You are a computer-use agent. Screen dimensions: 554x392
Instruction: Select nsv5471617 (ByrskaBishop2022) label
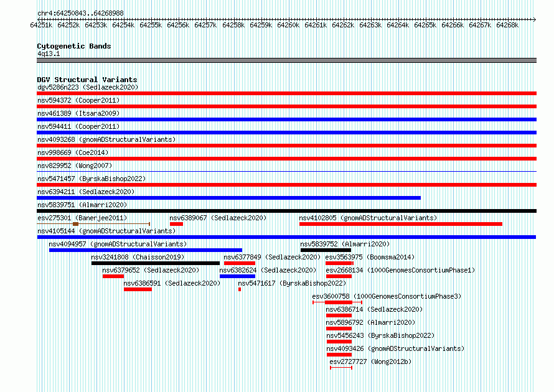[292, 283]
